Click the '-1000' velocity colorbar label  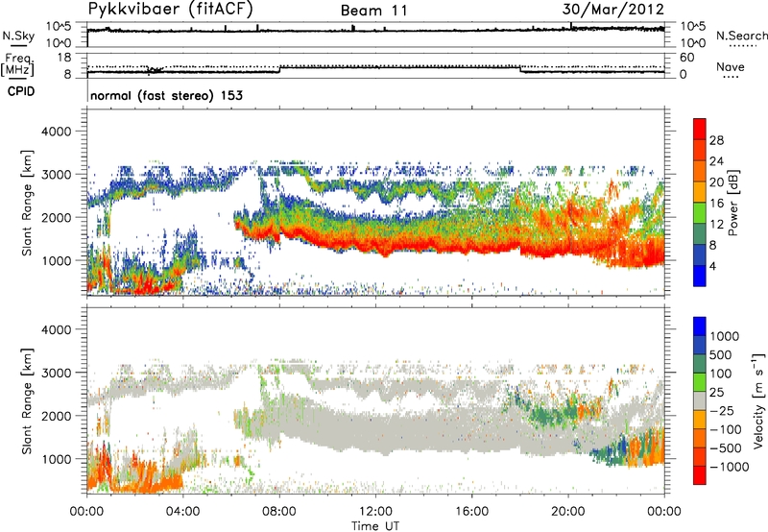[x=729, y=467]
